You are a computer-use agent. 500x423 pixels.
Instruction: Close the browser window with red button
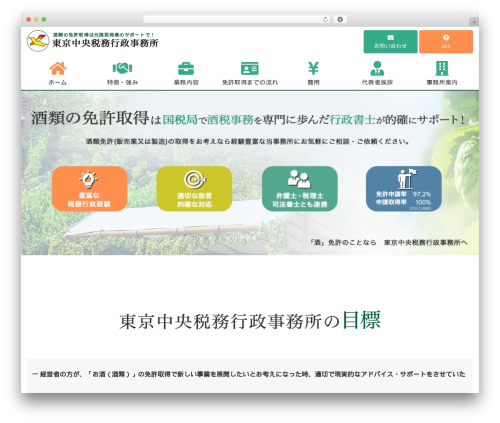(29, 19)
